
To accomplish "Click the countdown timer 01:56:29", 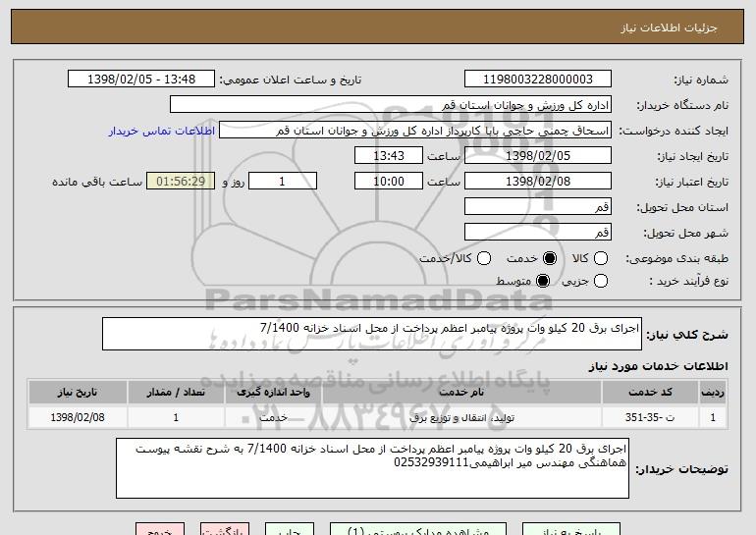I will 181,182.
